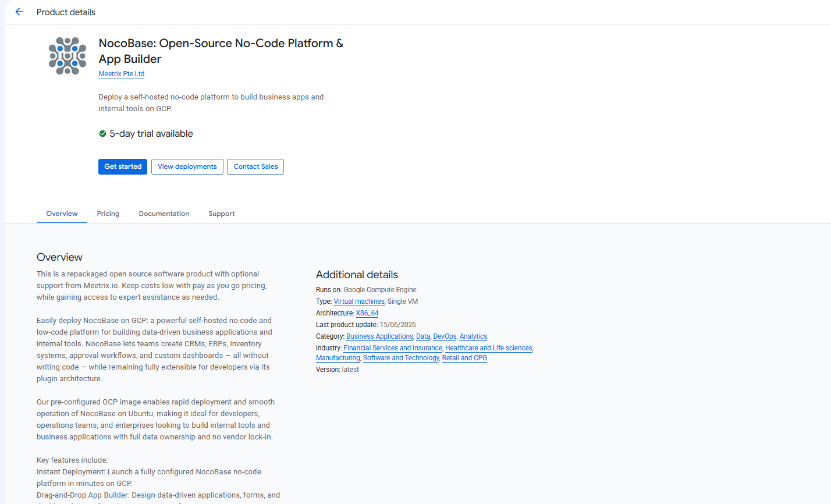Click the Runs on: Google Compute Engine text
This screenshot has height=504, width=831.
[x=366, y=290]
